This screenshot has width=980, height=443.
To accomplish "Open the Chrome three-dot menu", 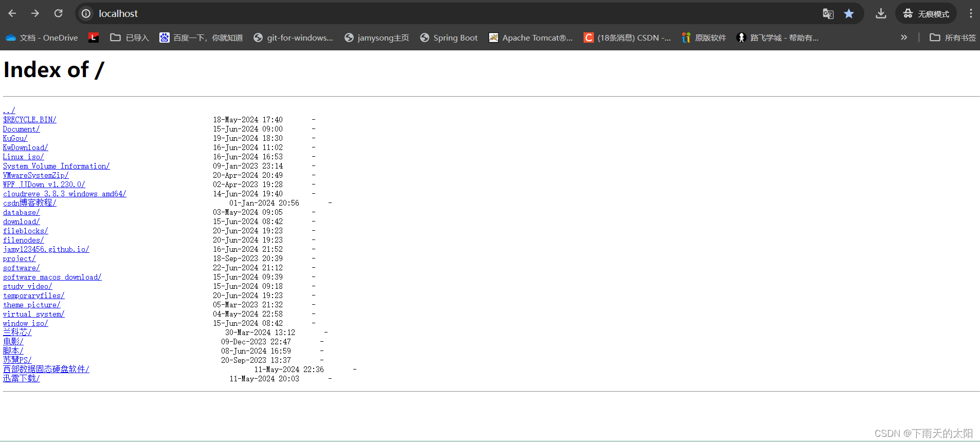I will click(971, 13).
